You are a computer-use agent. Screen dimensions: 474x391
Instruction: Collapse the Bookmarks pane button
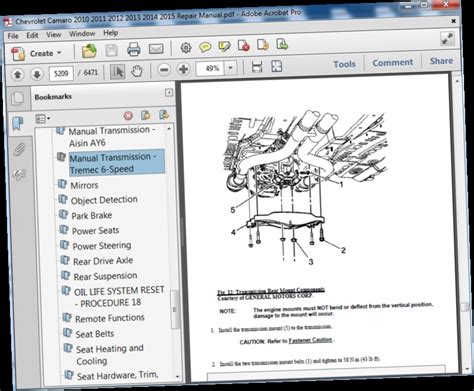tap(169, 92)
